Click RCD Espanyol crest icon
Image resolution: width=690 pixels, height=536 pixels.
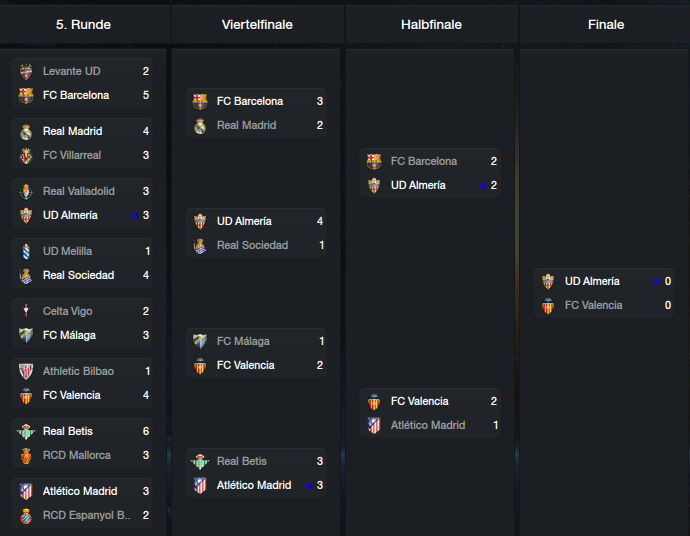(26, 515)
